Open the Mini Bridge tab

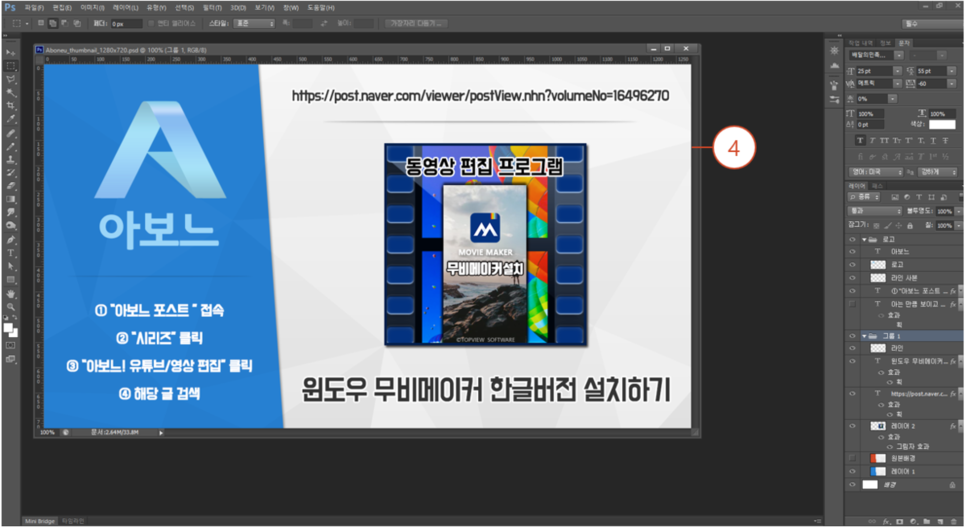pyautogui.click(x=39, y=521)
